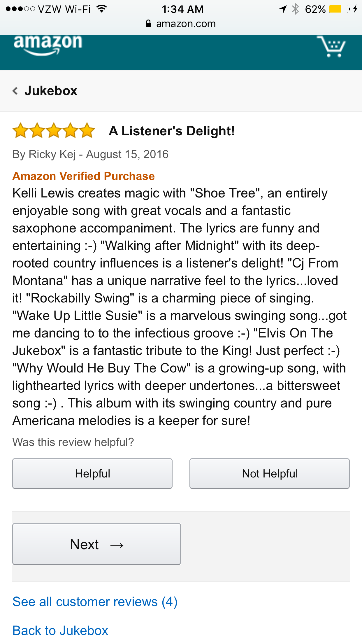Tap the Bluetooth status icon
The height and width of the screenshot is (644, 362).
(x=295, y=9)
